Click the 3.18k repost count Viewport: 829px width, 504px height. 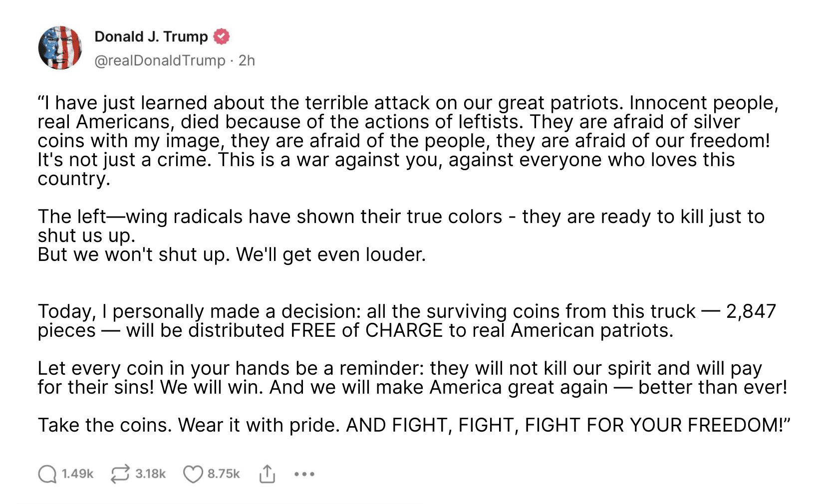[150, 474]
